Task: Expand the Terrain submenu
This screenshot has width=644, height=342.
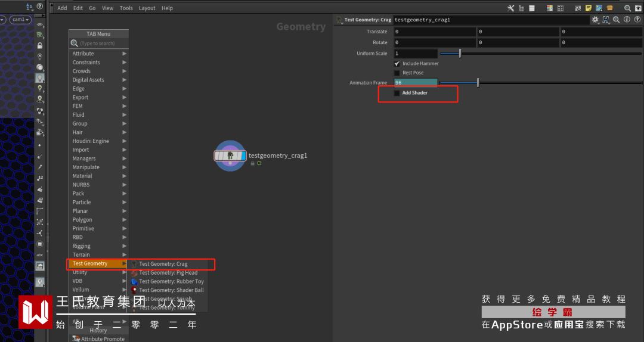Action: click(x=98, y=254)
